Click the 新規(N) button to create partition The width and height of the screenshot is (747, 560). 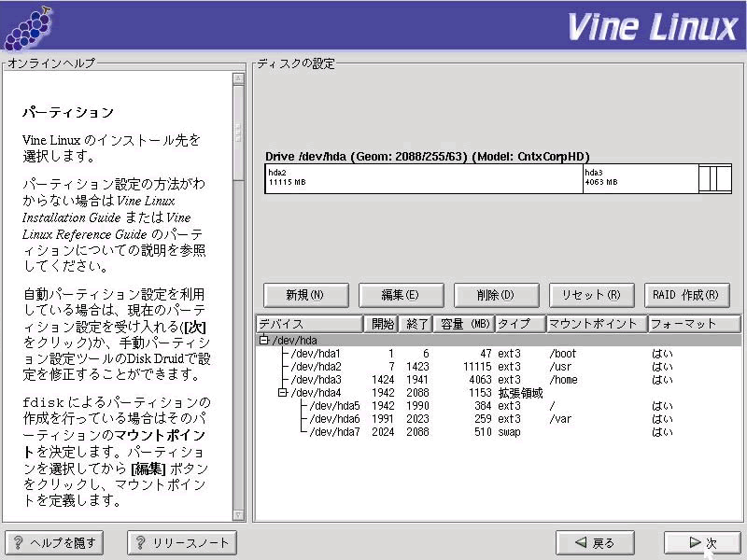(306, 295)
